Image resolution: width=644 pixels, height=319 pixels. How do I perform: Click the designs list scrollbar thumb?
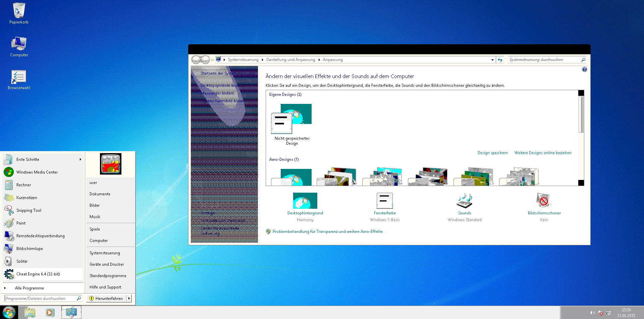click(x=581, y=114)
